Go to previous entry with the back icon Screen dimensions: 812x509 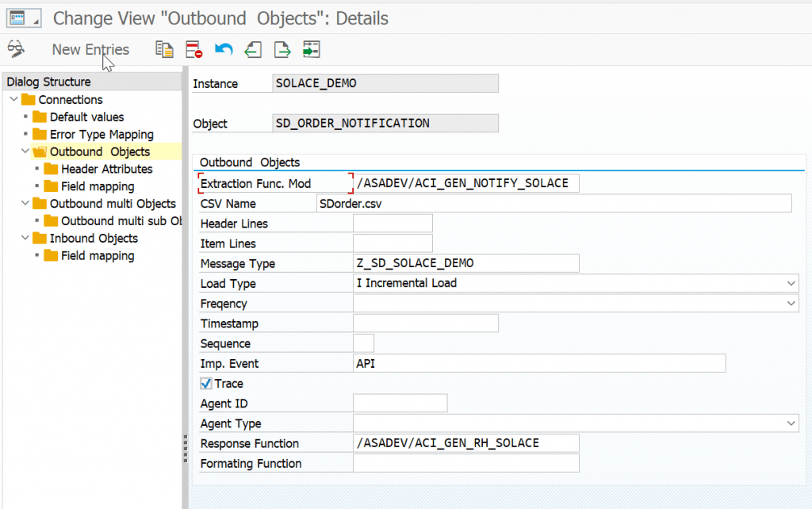click(x=252, y=49)
